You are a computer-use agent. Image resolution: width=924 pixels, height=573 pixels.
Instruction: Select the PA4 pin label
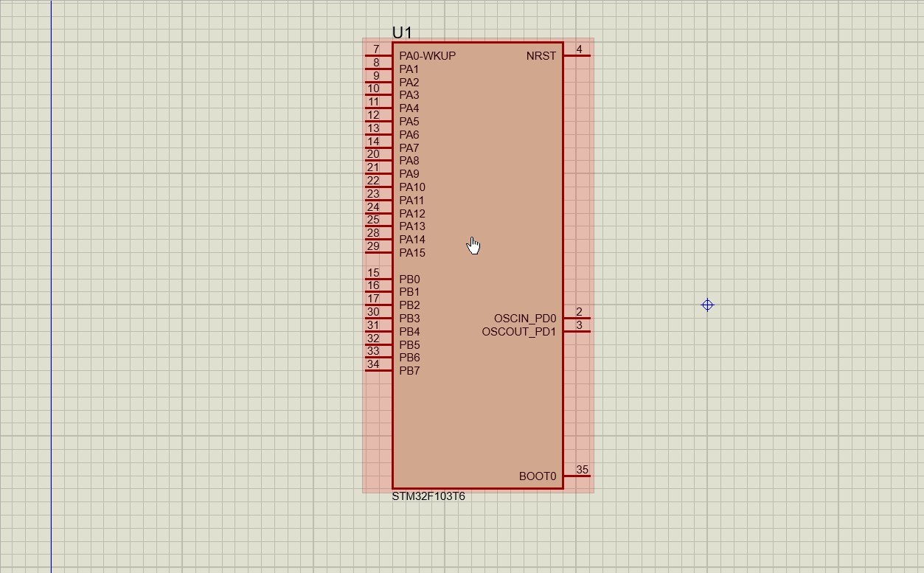(409, 108)
